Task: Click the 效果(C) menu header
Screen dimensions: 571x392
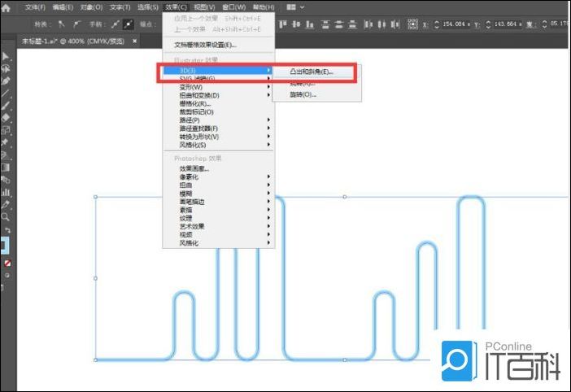Action: (x=176, y=7)
